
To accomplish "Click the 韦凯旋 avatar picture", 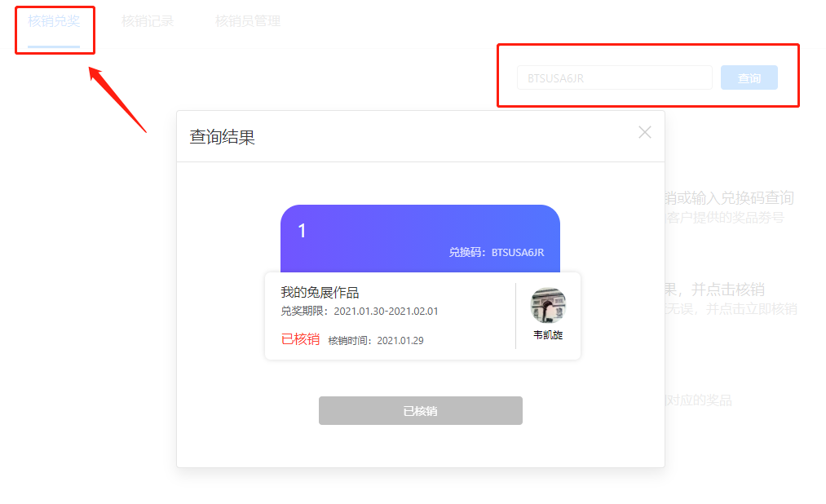I will 548,306.
